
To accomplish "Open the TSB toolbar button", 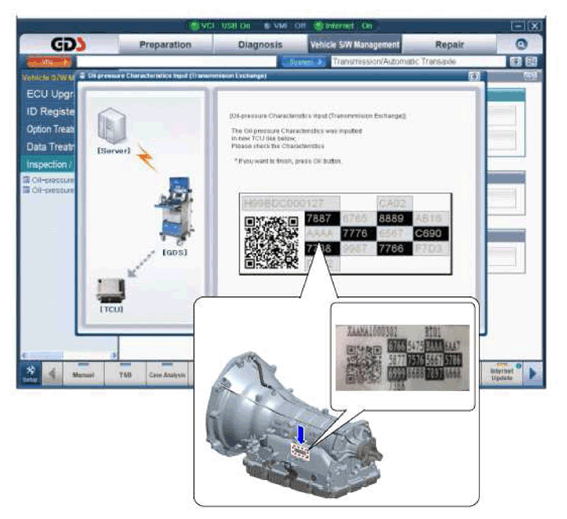I will tap(125, 374).
